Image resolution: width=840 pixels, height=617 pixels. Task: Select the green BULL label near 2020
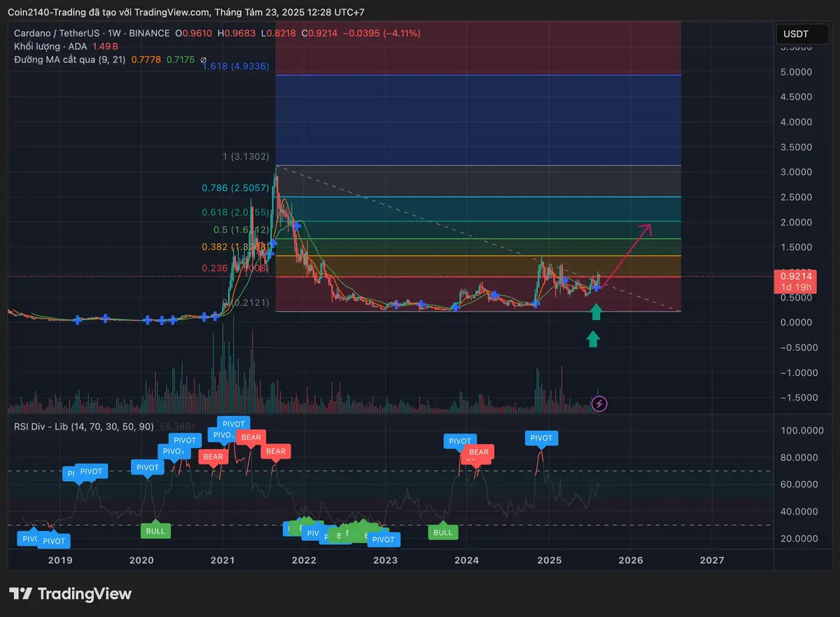pos(155,531)
